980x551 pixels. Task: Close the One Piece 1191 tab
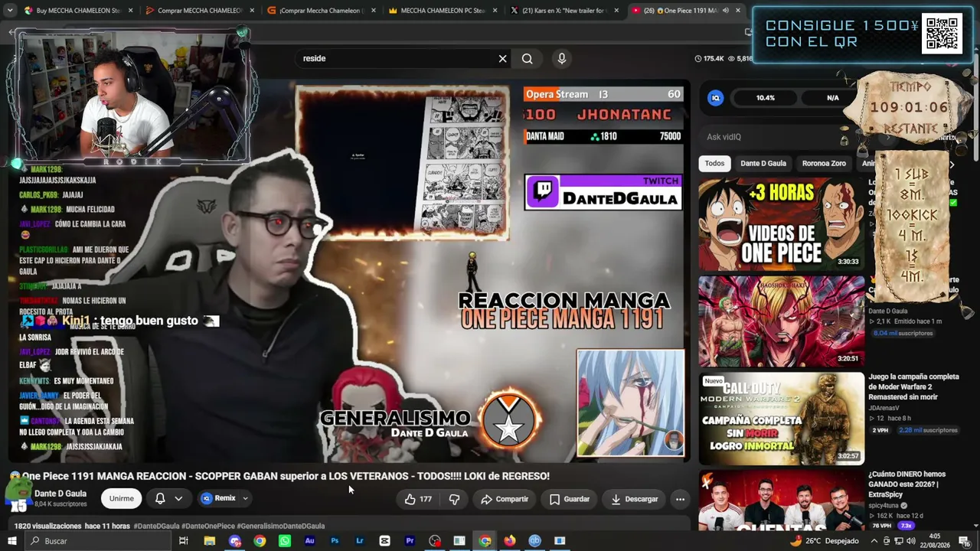[738, 11]
